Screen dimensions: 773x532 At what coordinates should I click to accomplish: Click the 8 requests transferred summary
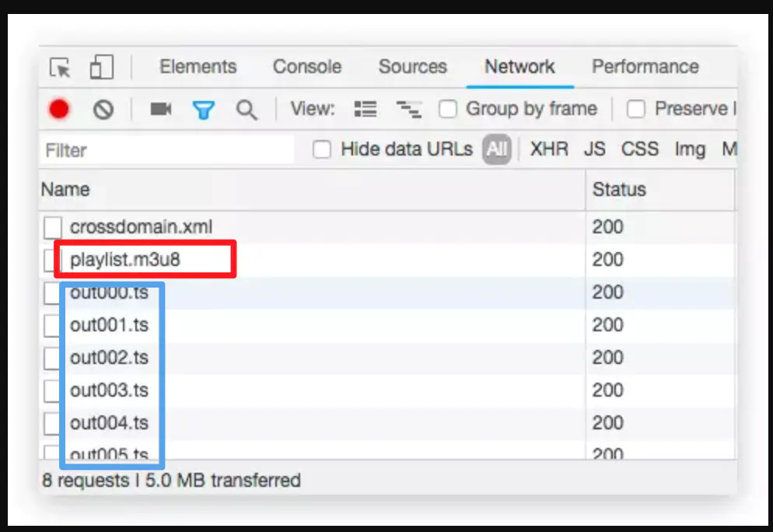(172, 480)
